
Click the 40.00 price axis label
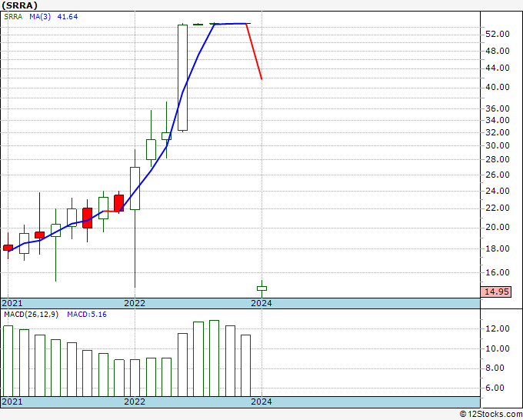click(x=498, y=87)
